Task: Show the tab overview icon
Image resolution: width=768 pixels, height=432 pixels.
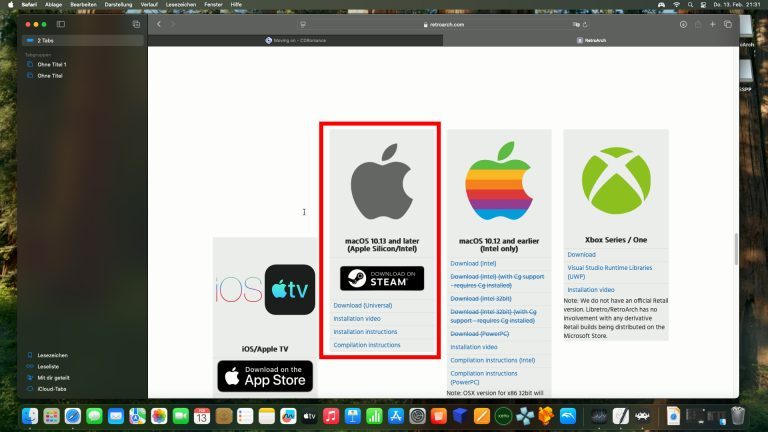Action: pyautogui.click(x=728, y=24)
